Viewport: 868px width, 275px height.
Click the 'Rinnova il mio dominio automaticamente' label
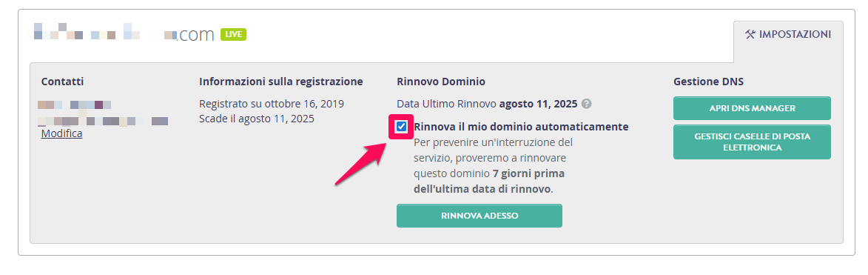tap(521, 127)
